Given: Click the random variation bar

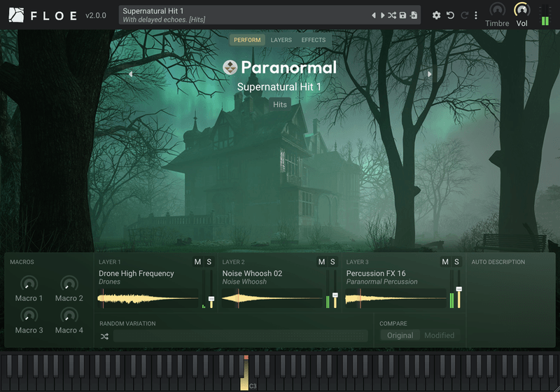Looking at the screenshot, I should click(240, 336).
